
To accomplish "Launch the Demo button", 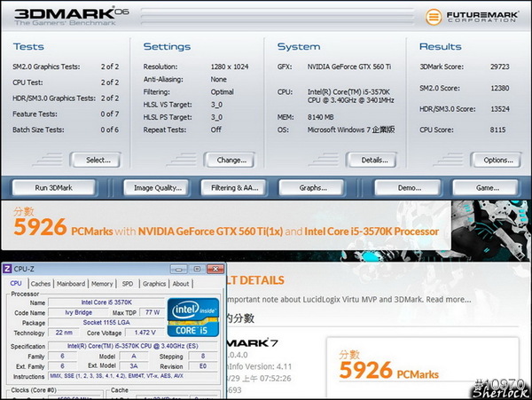I will [409, 188].
